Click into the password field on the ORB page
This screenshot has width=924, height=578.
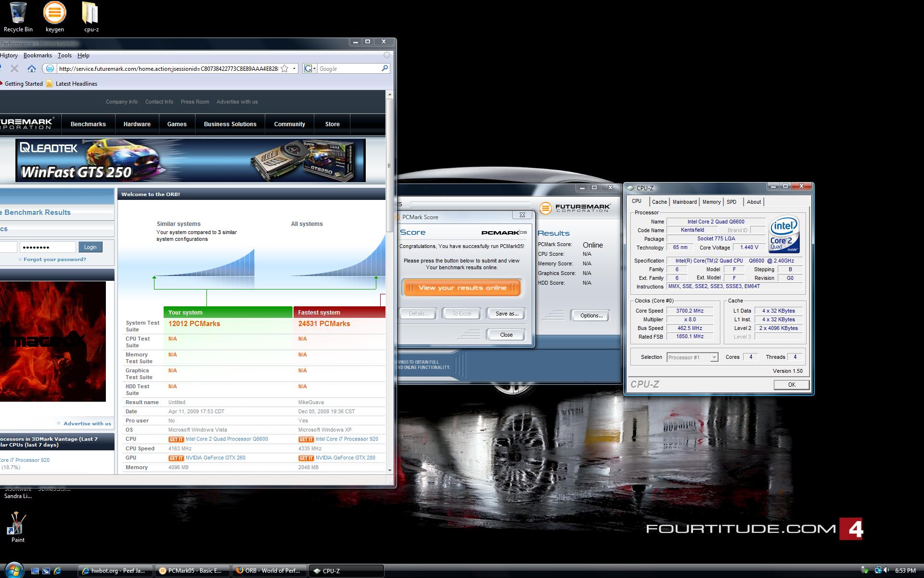pos(48,247)
